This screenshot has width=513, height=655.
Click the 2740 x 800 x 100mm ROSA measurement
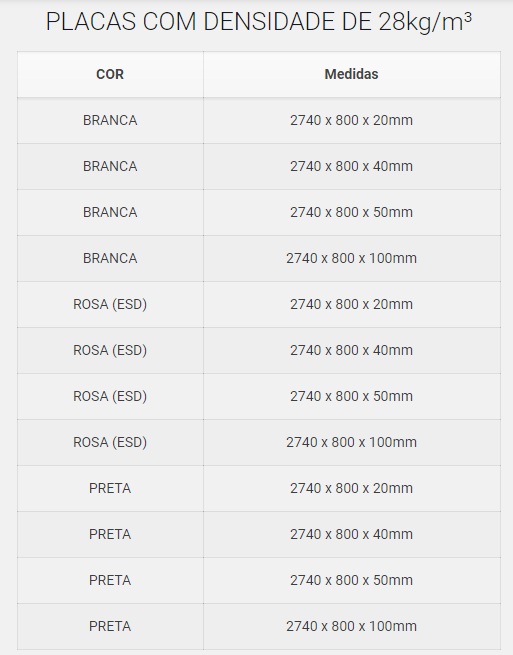coord(352,442)
